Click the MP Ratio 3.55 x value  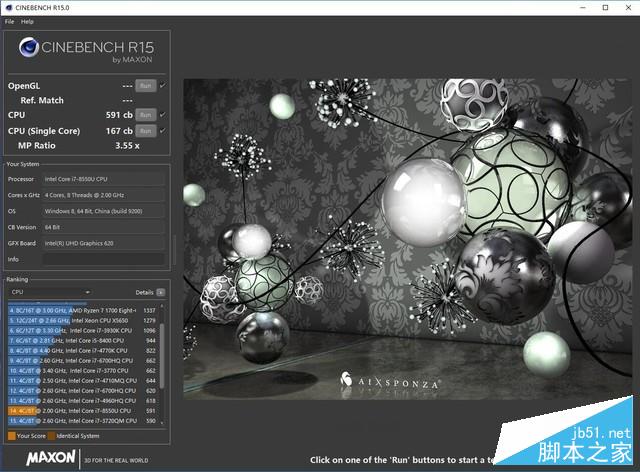pyautogui.click(x=127, y=146)
